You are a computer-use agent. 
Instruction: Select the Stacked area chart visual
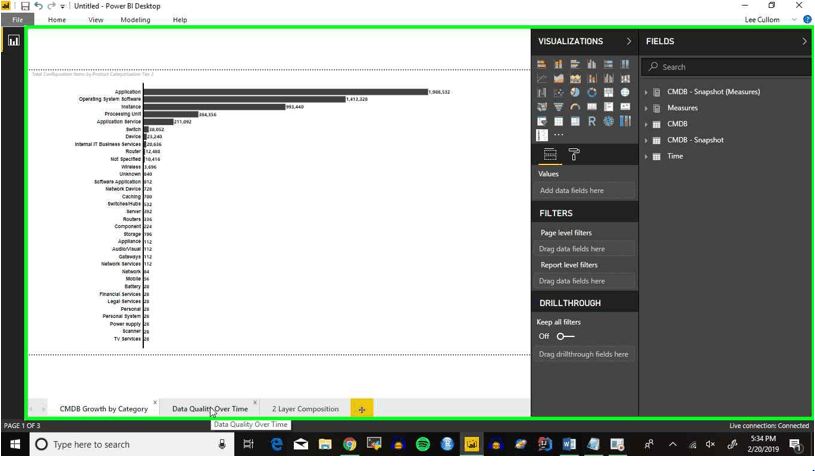point(575,78)
